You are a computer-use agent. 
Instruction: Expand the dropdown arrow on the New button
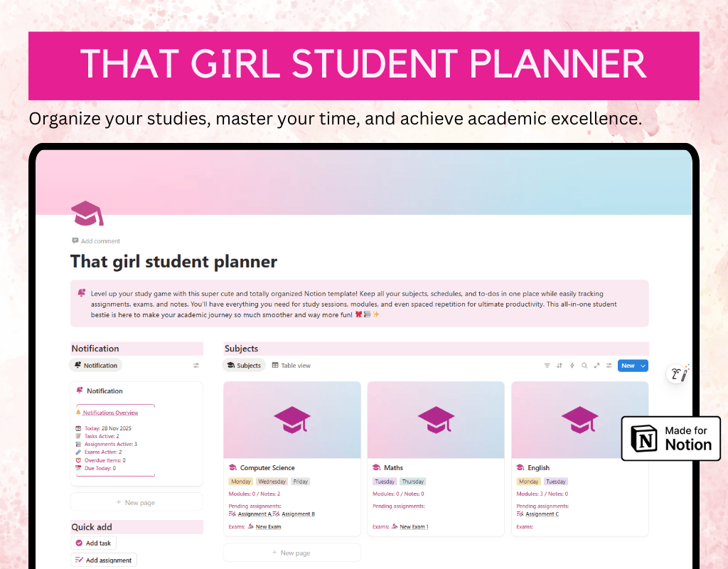(643, 366)
